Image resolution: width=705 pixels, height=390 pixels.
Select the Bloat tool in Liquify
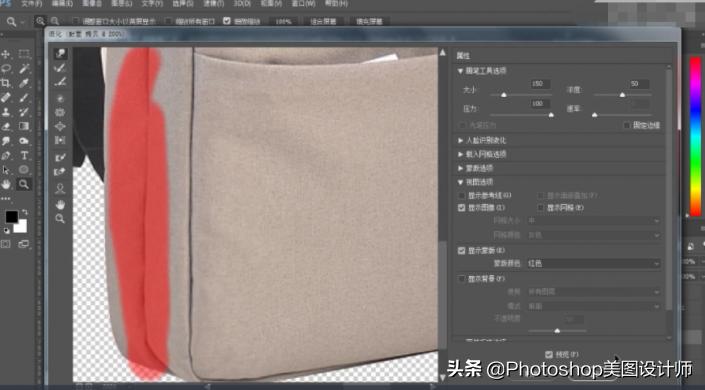tap(60, 126)
